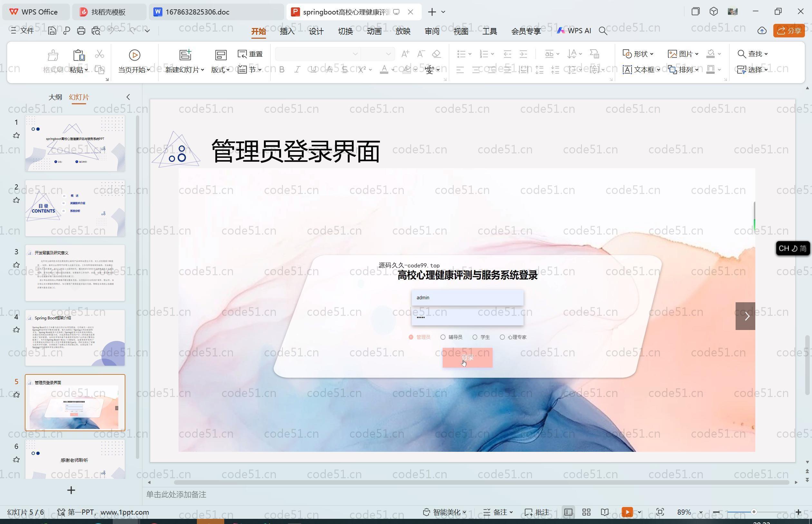
Task: Click the Increase Font Size icon
Action: (405, 54)
